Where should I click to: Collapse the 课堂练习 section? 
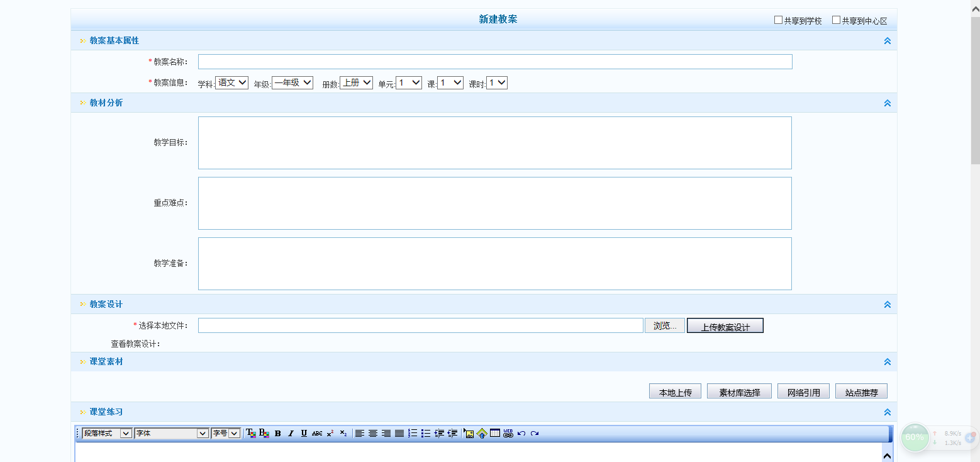tap(888, 412)
